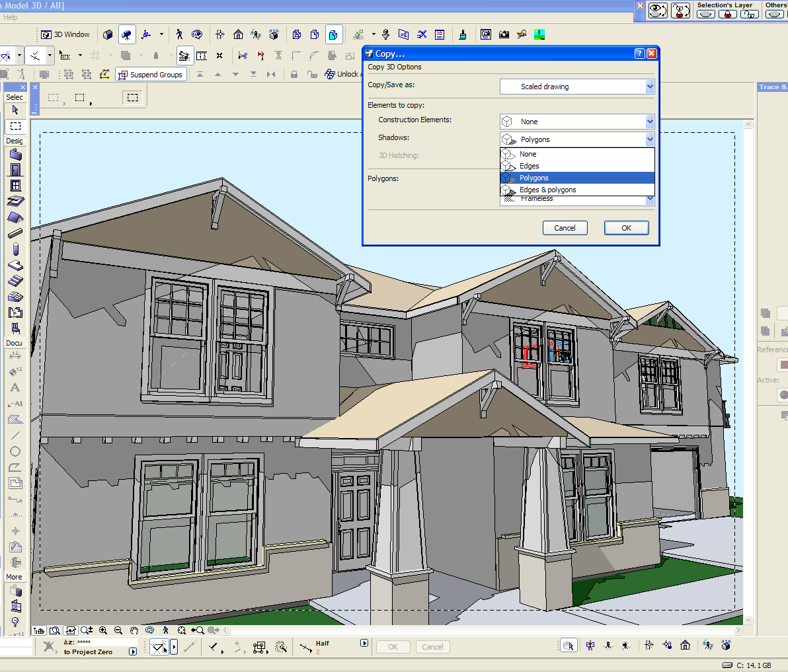This screenshot has width=788, height=672.
Task: Toggle the axonometric view button
Action: [x=108, y=34]
